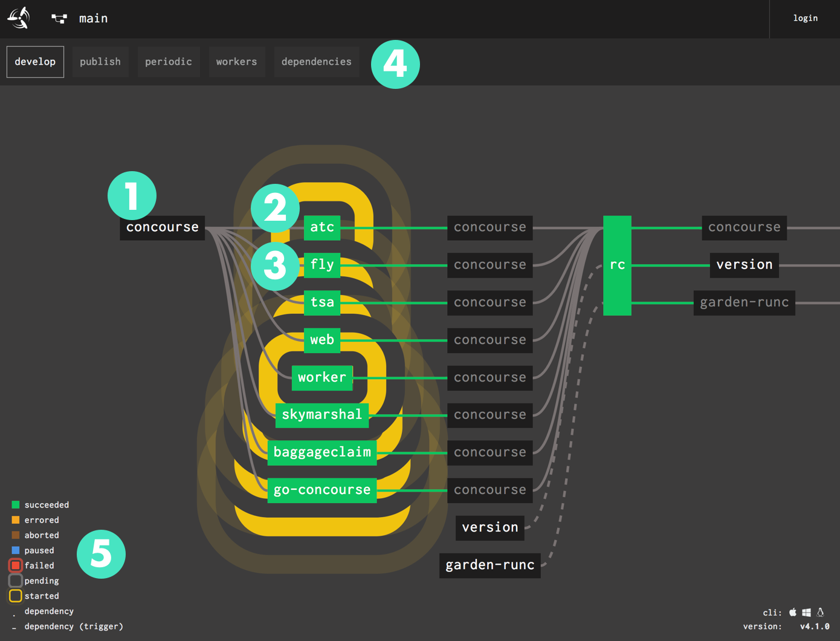The height and width of the screenshot is (641, 840).
Task: Click the succeeded legend color swatch
Action: point(15,504)
